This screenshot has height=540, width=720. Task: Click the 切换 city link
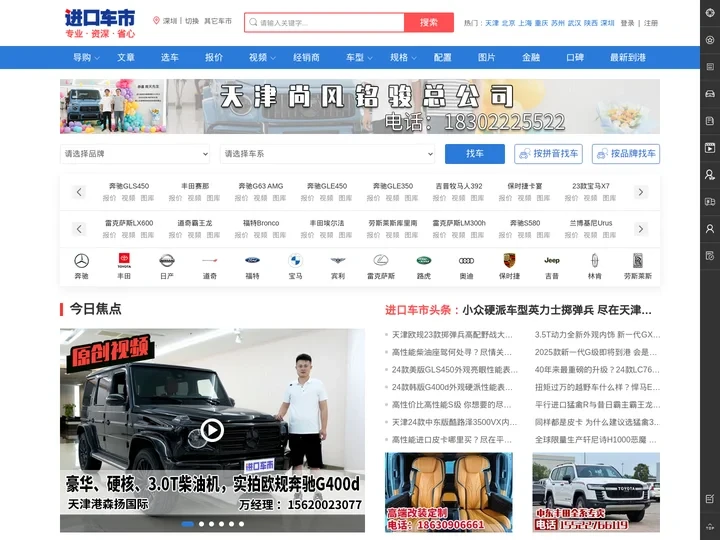click(192, 21)
